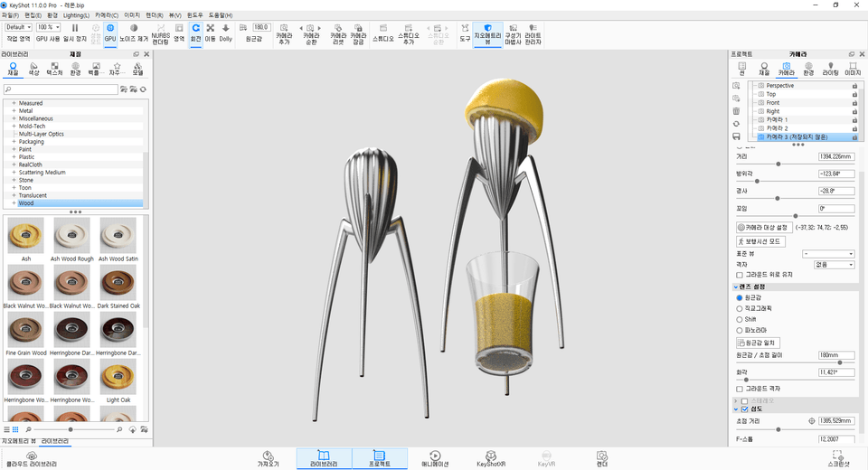Uncheck the 심도 depth of field checkbox
Viewport: 868px width, 470px height.
[745, 409]
